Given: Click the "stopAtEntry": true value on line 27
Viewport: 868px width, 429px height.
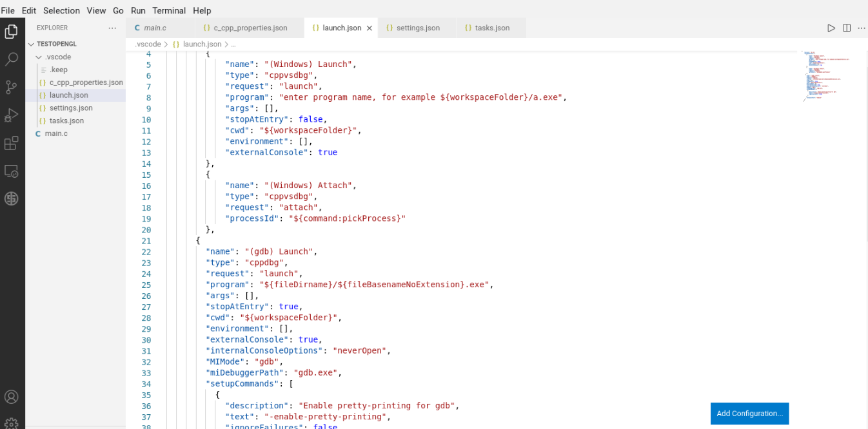Looking at the screenshot, I should 289,307.
